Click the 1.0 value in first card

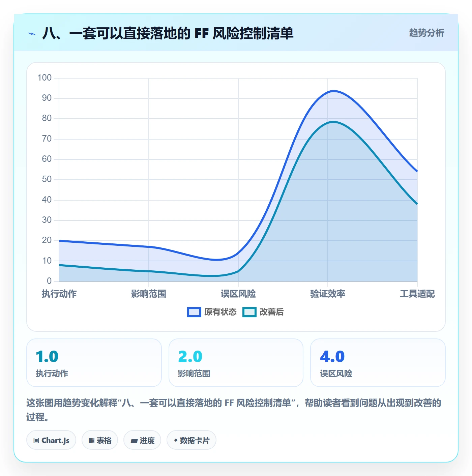pyautogui.click(x=47, y=356)
